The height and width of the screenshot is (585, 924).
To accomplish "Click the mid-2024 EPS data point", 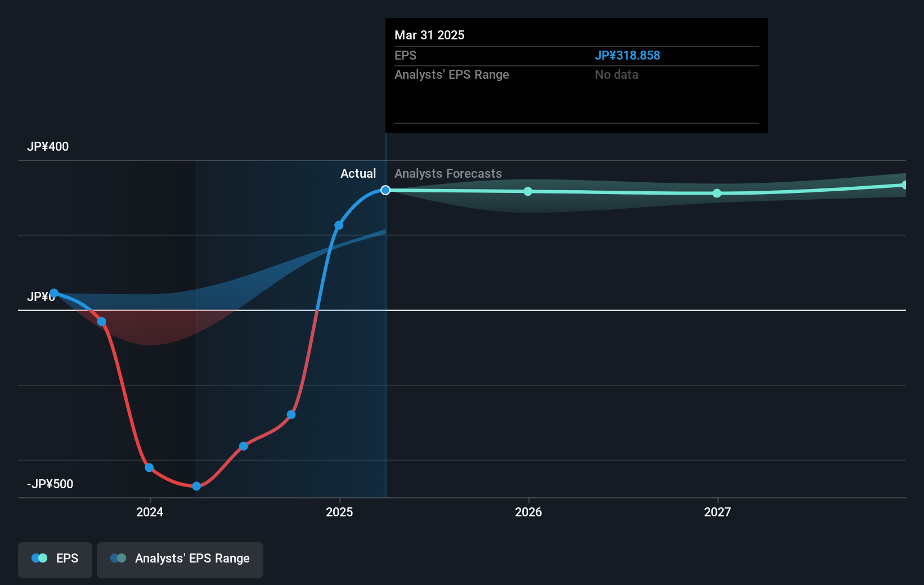I will (x=244, y=446).
